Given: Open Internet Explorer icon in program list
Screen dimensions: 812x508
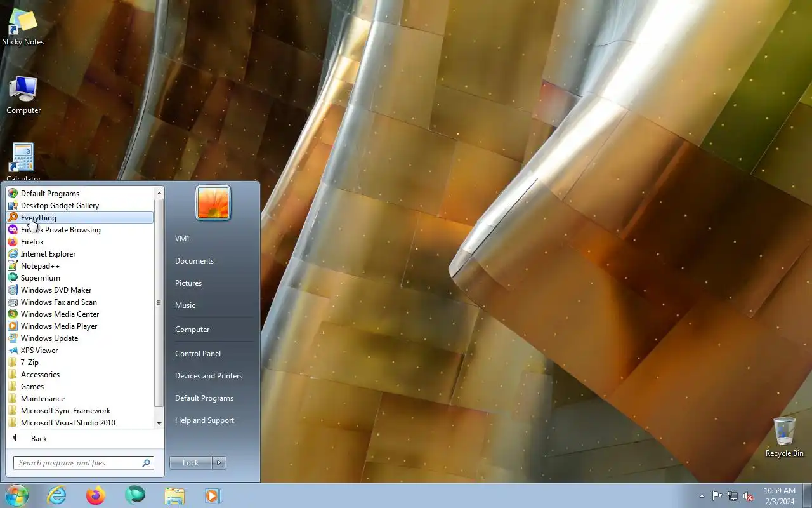Looking at the screenshot, I should coord(13,254).
